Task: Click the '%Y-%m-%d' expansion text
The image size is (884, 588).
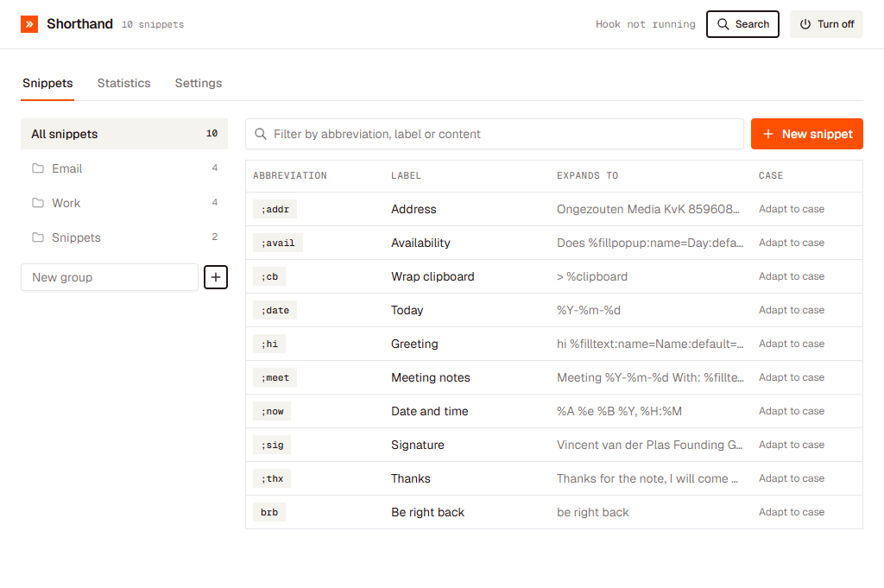Action: pos(589,311)
